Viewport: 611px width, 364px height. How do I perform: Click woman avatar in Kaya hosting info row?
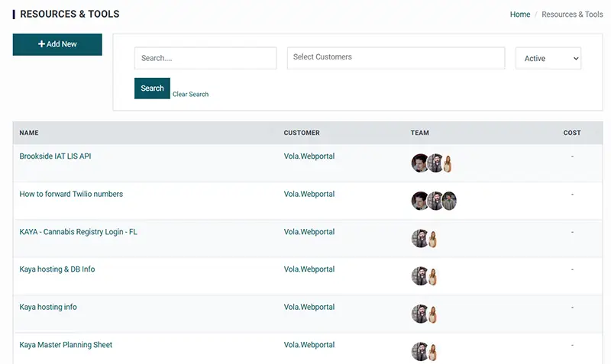[x=432, y=315]
